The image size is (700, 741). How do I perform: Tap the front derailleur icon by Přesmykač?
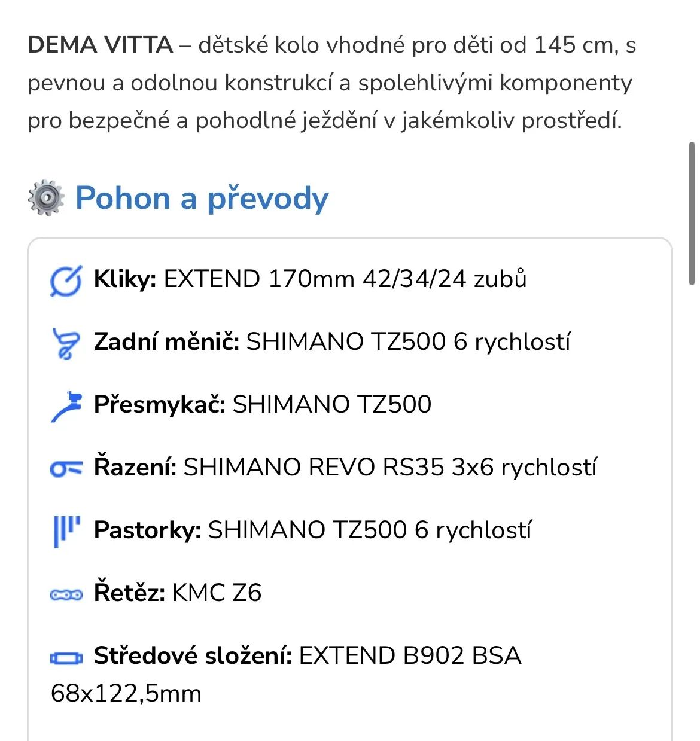pyautogui.click(x=66, y=406)
